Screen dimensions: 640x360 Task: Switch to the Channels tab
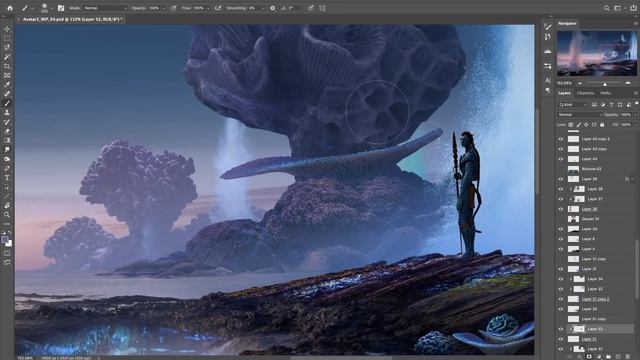pos(585,93)
